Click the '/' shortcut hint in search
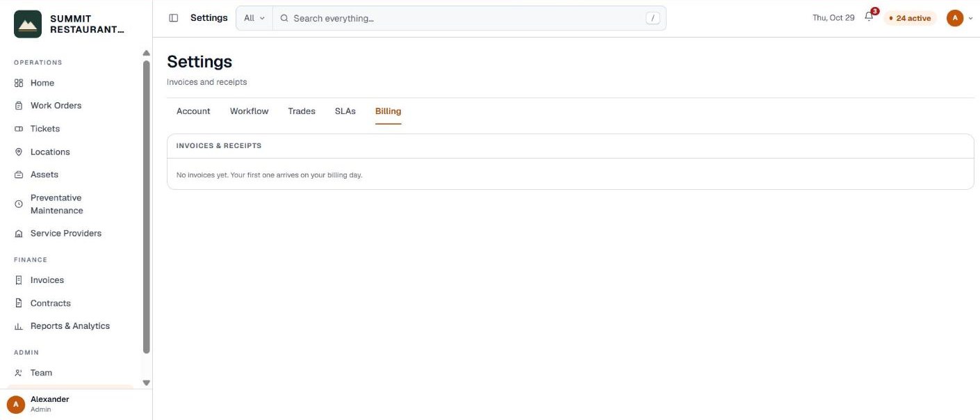The image size is (980, 420). point(653,18)
